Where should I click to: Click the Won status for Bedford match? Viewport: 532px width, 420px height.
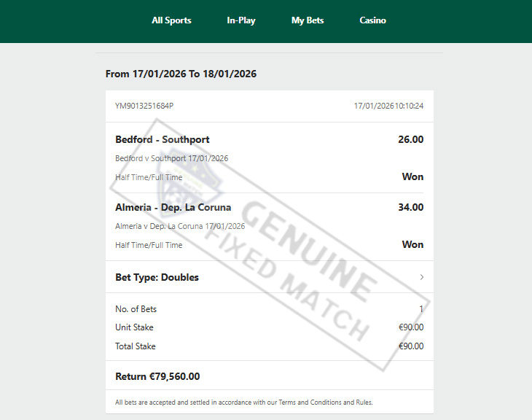[x=412, y=176]
